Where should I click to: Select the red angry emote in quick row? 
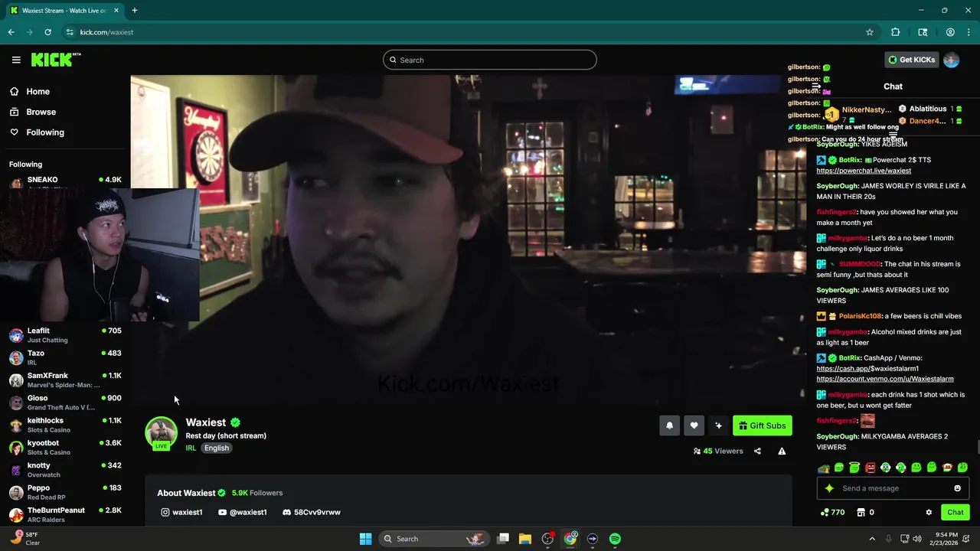(x=870, y=468)
